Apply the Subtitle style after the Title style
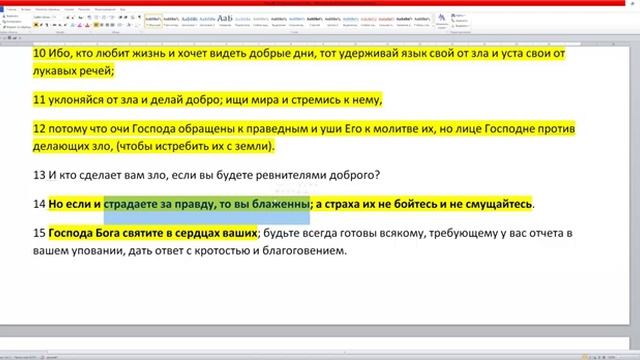This screenshot has height=360, width=640. click(x=242, y=21)
